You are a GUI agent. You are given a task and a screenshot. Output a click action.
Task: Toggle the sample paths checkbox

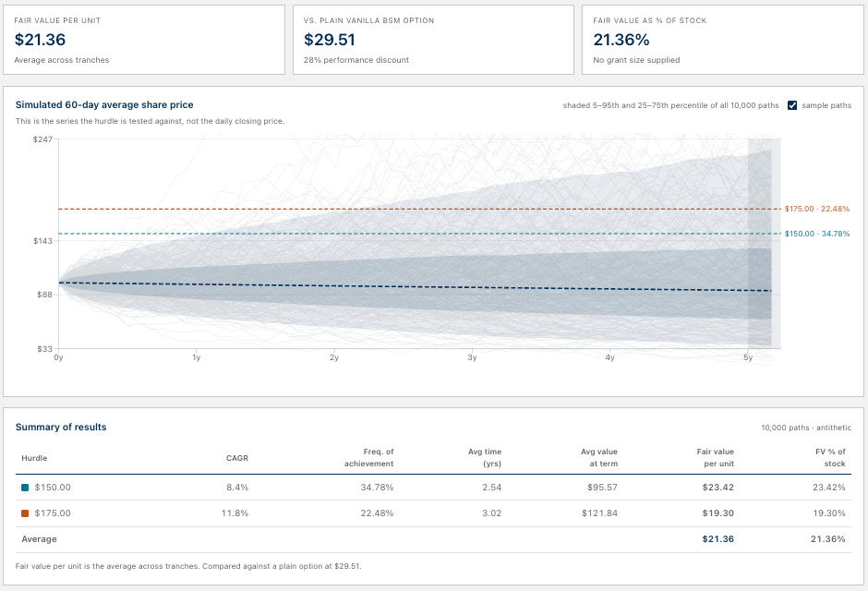point(792,105)
